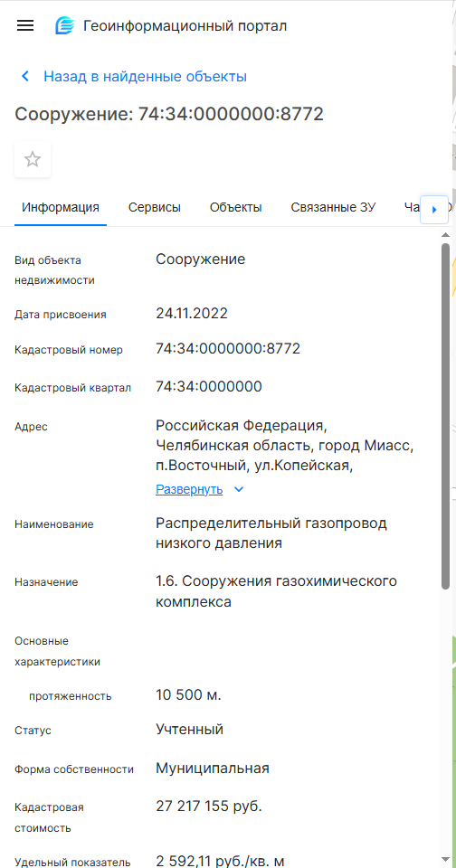Click the partially hidden tab after Связанные ЗУ
This screenshot has width=456, height=868.
412,208
